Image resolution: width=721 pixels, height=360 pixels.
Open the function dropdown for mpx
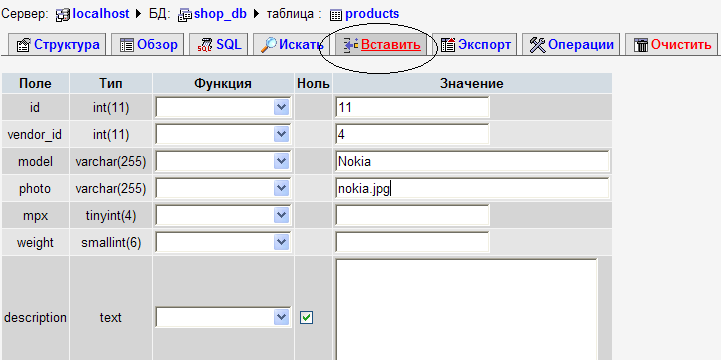point(223,215)
